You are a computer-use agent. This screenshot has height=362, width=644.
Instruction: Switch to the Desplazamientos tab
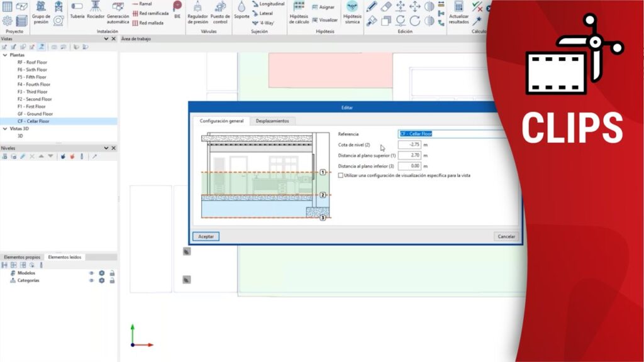272,121
